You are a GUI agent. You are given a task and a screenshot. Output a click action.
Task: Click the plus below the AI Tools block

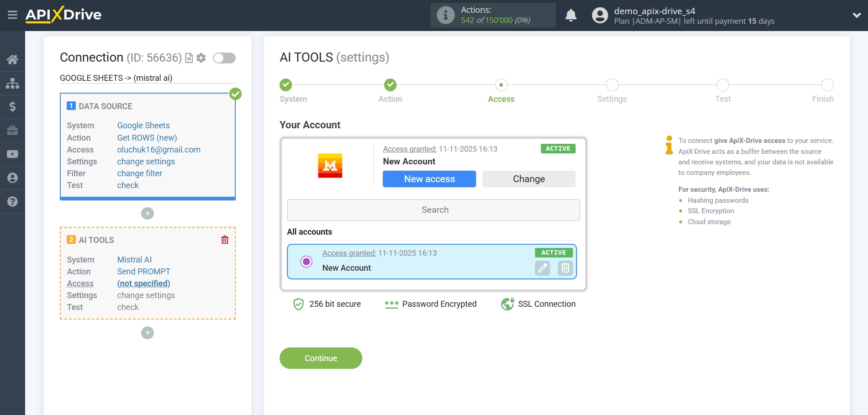coord(147,333)
